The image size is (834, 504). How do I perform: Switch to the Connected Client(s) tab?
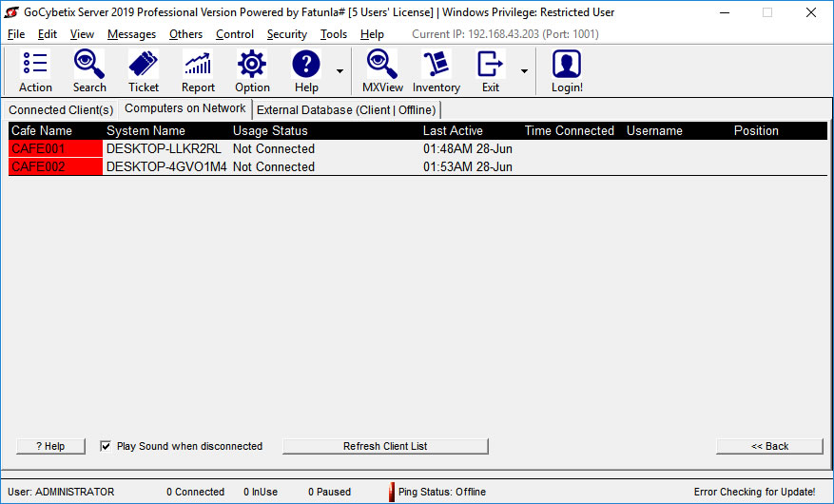[61, 110]
